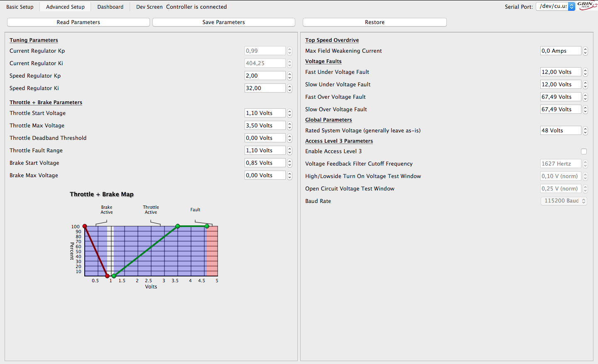Click the Throttle Start Voltage stepper
Viewport: 598px width, 364px height.
pos(289,113)
